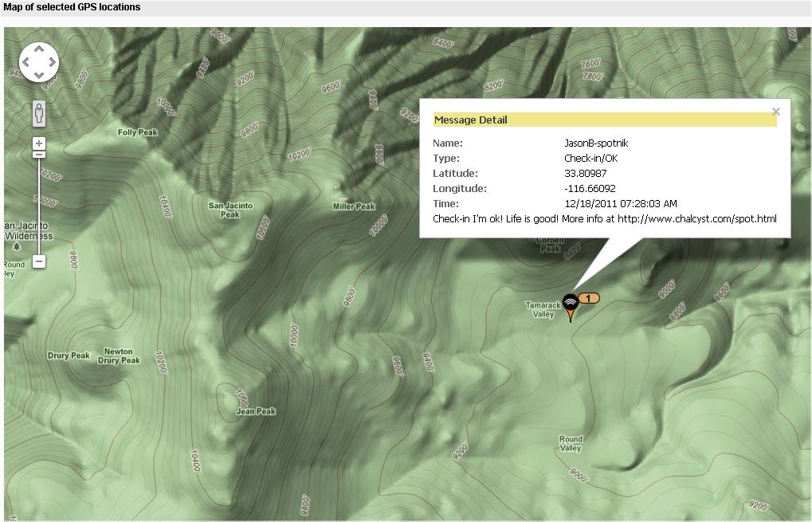Click the chalcyst.com spot.html URL text
Screen dimensions: 812x522
tap(696, 218)
